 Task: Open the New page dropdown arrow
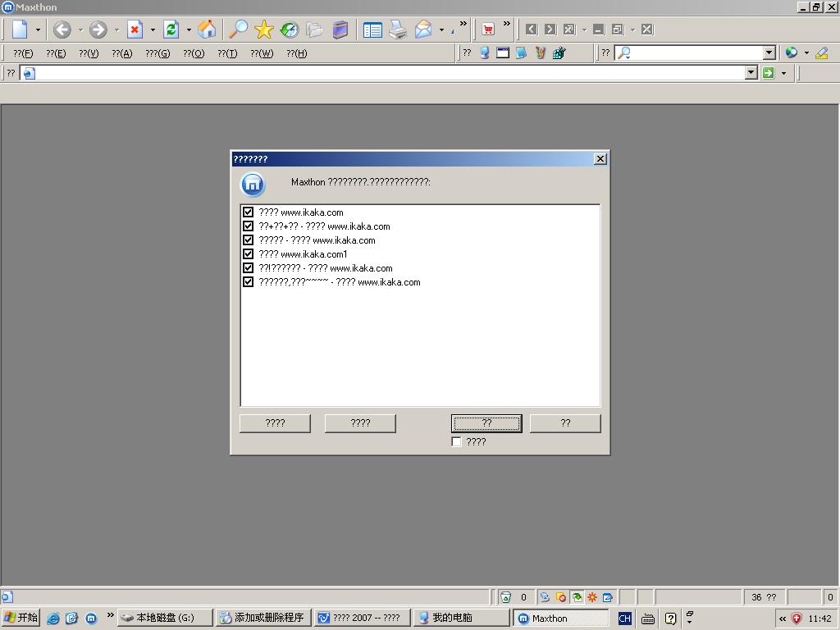38,30
